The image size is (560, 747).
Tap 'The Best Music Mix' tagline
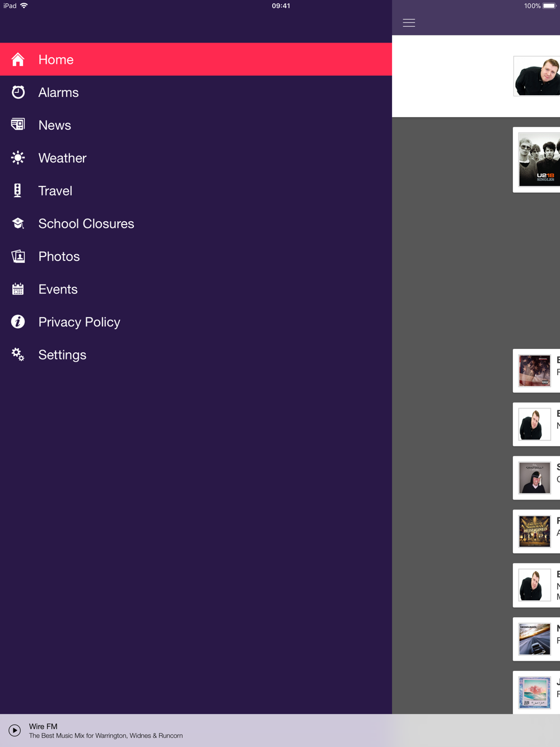click(x=106, y=736)
